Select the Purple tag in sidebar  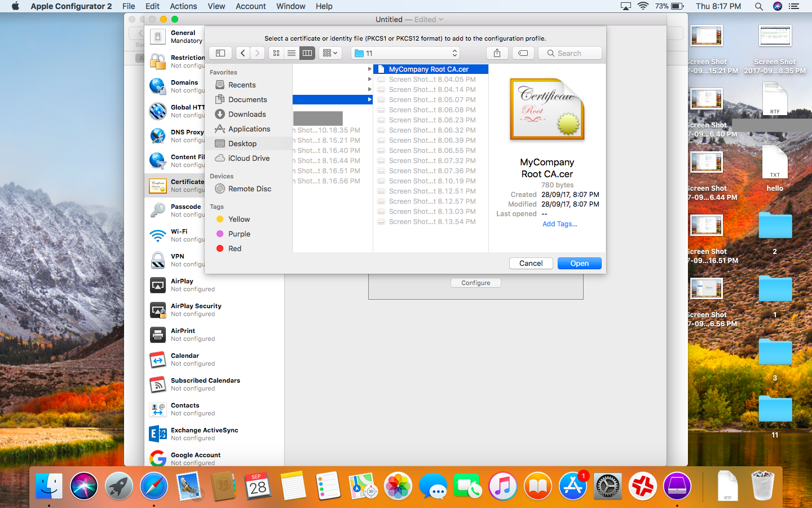(x=239, y=234)
